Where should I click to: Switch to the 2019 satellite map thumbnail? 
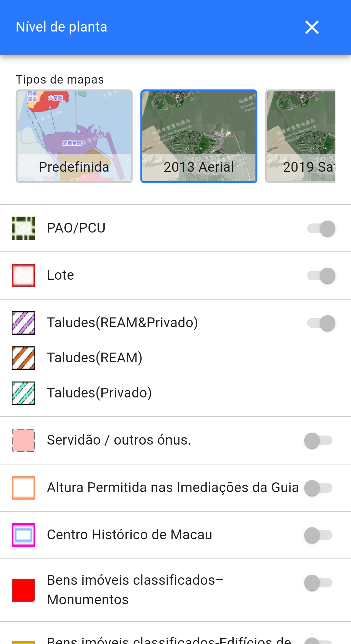[301, 136]
